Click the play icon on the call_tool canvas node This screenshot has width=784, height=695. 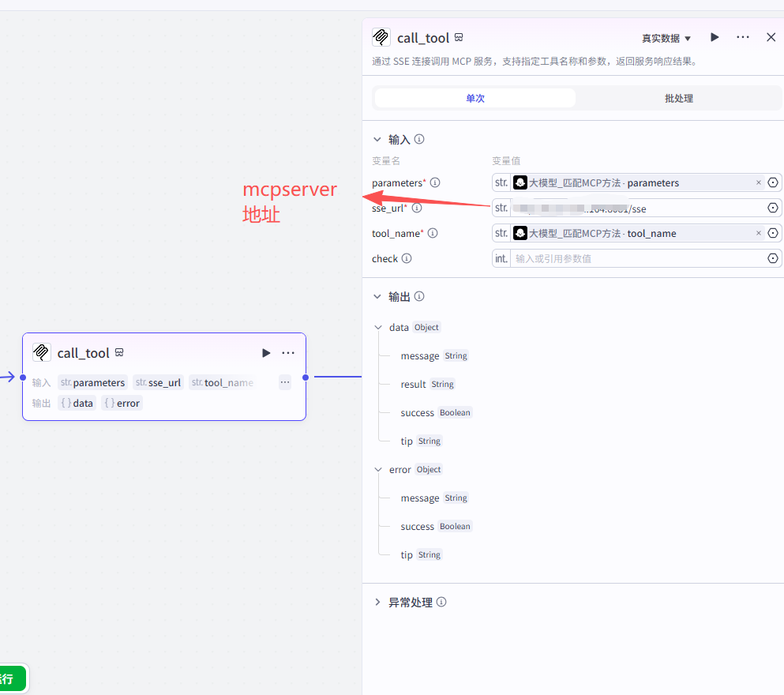pos(266,353)
